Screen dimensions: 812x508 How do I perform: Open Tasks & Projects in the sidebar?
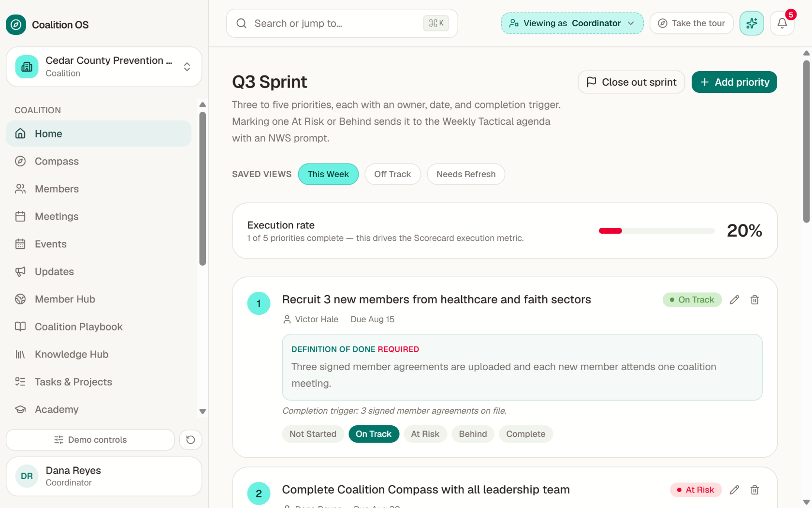(x=99, y=382)
